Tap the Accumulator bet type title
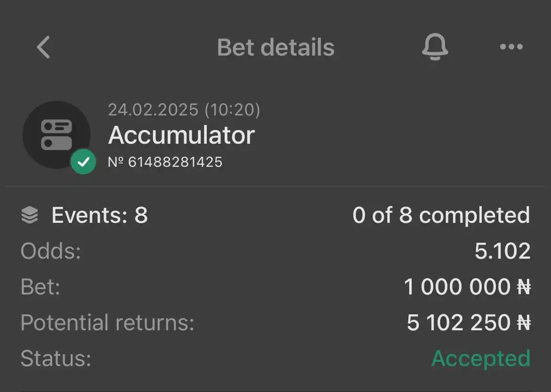This screenshot has width=551, height=392. coord(181,135)
